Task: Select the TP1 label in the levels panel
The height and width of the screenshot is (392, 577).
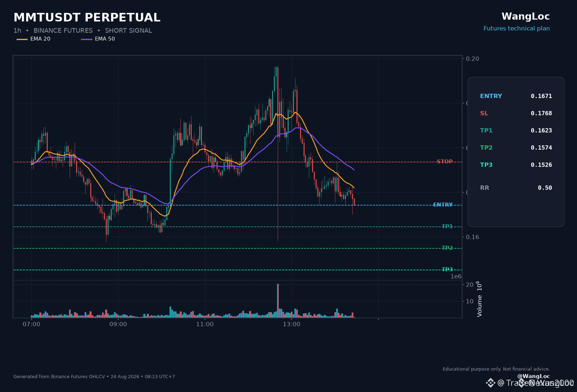Action: click(486, 131)
